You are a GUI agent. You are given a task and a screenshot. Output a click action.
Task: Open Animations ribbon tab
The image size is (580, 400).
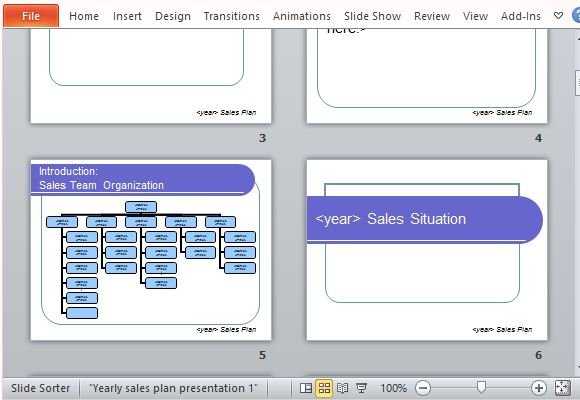pos(302,16)
